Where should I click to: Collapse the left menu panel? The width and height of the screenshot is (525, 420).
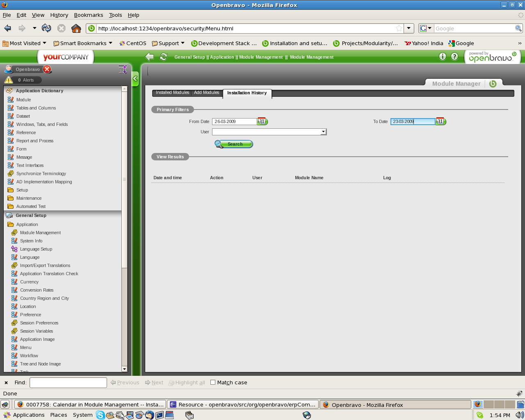(135, 79)
